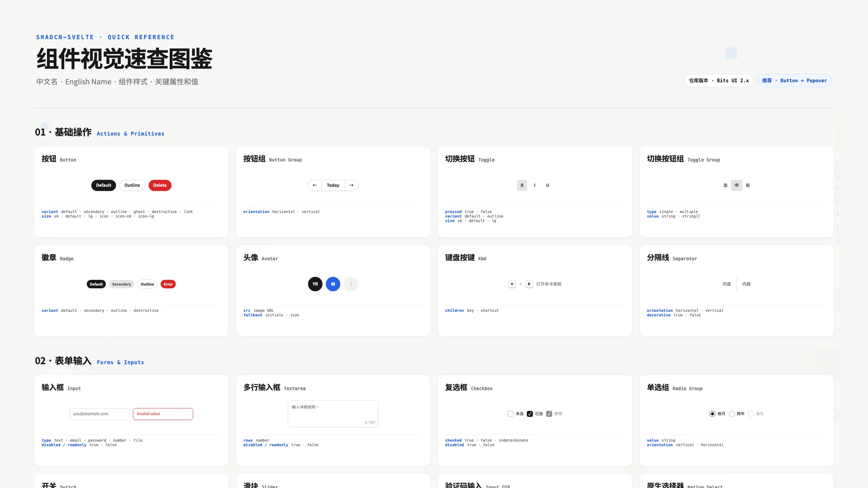Select 左 in the Toggle Group
The width and height of the screenshot is (868, 488).
point(725,185)
